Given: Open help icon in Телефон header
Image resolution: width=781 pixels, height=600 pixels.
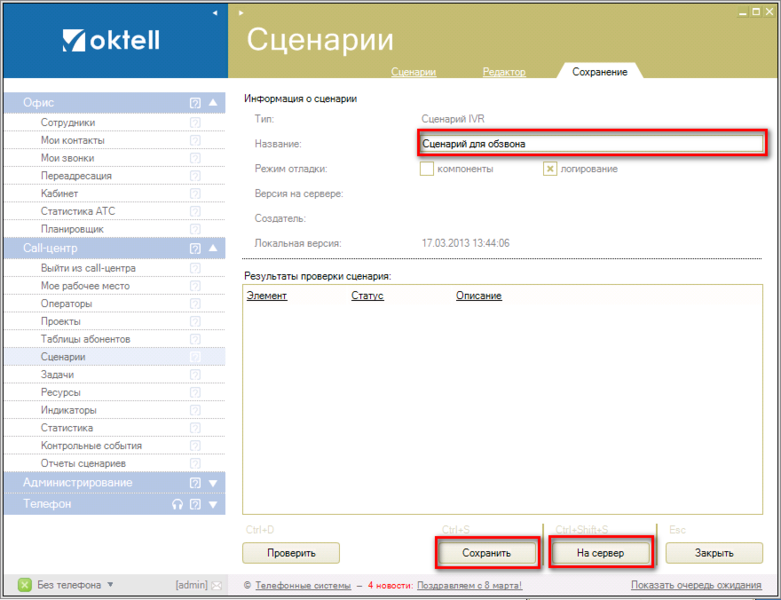Looking at the screenshot, I should 195,504.
